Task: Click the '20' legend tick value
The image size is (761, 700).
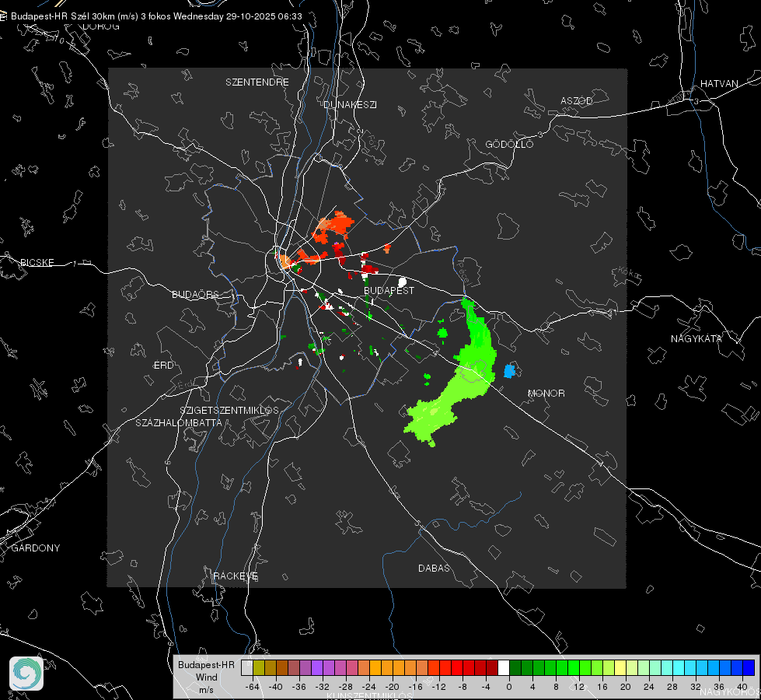Action: (626, 687)
